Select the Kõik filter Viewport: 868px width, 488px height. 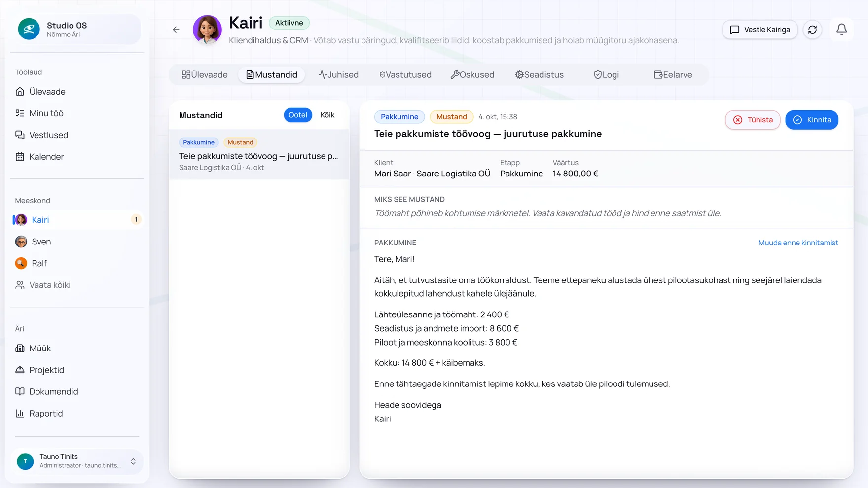pos(327,115)
